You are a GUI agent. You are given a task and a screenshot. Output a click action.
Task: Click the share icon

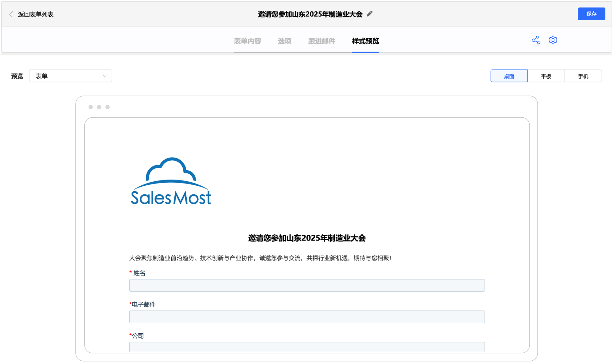tap(536, 40)
